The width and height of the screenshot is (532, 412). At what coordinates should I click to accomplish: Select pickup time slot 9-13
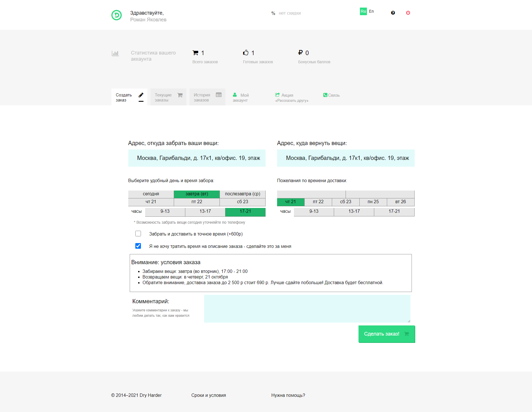(165, 211)
